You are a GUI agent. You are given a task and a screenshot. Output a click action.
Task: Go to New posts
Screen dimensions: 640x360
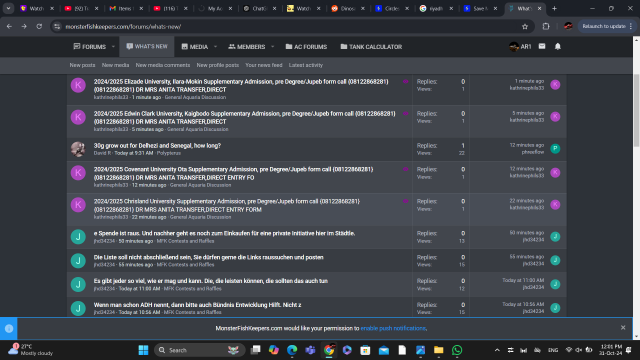tap(82, 65)
